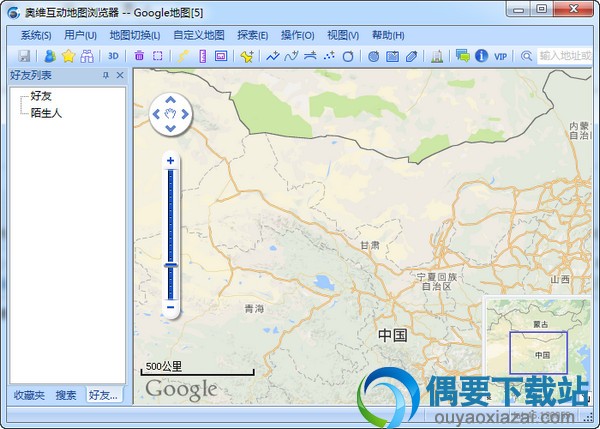Viewport: 600px width, 429px height.
Task: Open the 探索(E) menu
Action: (x=253, y=36)
